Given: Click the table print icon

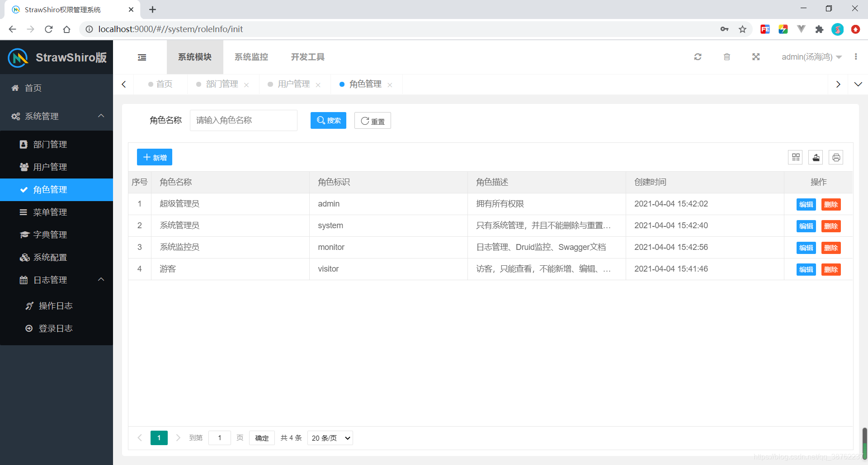Looking at the screenshot, I should 836,157.
